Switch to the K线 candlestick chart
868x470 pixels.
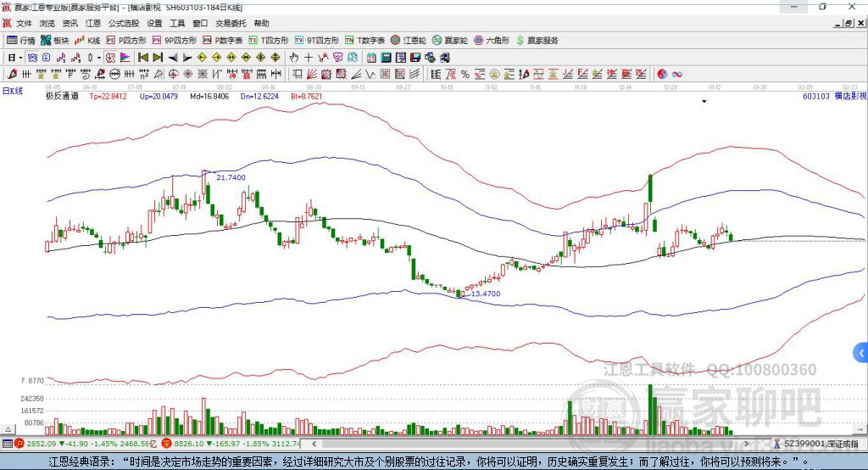click(x=87, y=41)
